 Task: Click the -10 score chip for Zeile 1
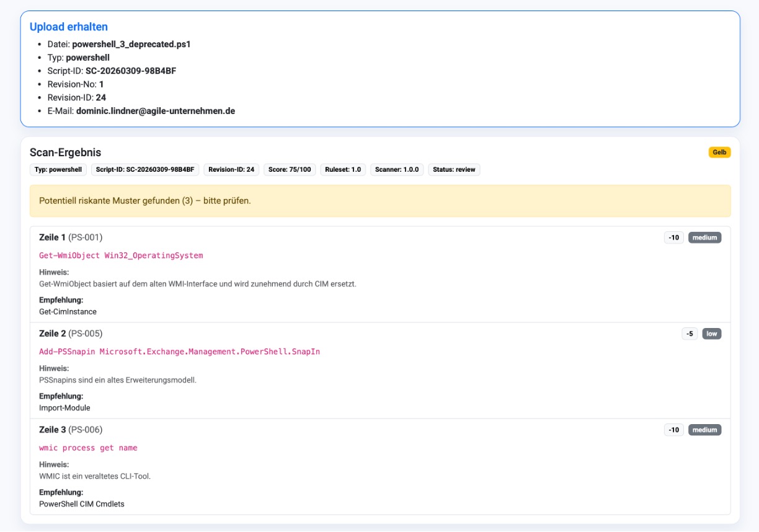tap(673, 237)
